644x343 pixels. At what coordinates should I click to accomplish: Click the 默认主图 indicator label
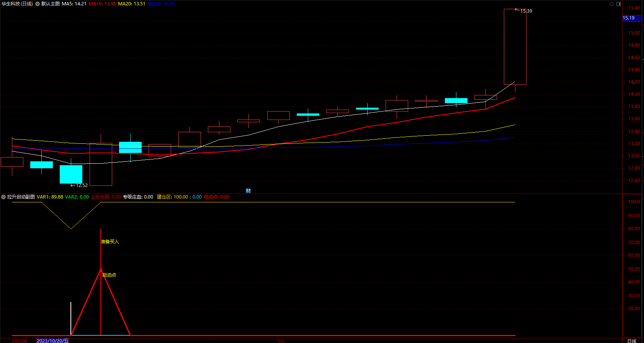[51, 4]
